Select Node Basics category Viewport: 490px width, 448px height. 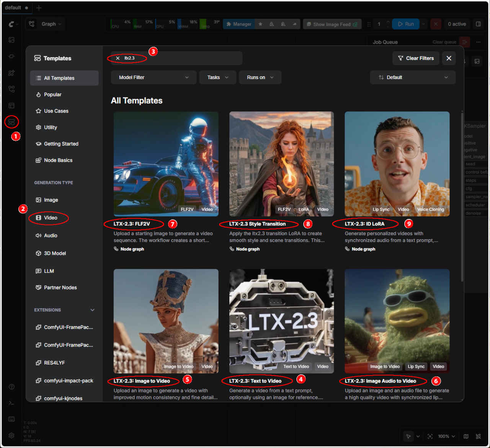[64, 160]
